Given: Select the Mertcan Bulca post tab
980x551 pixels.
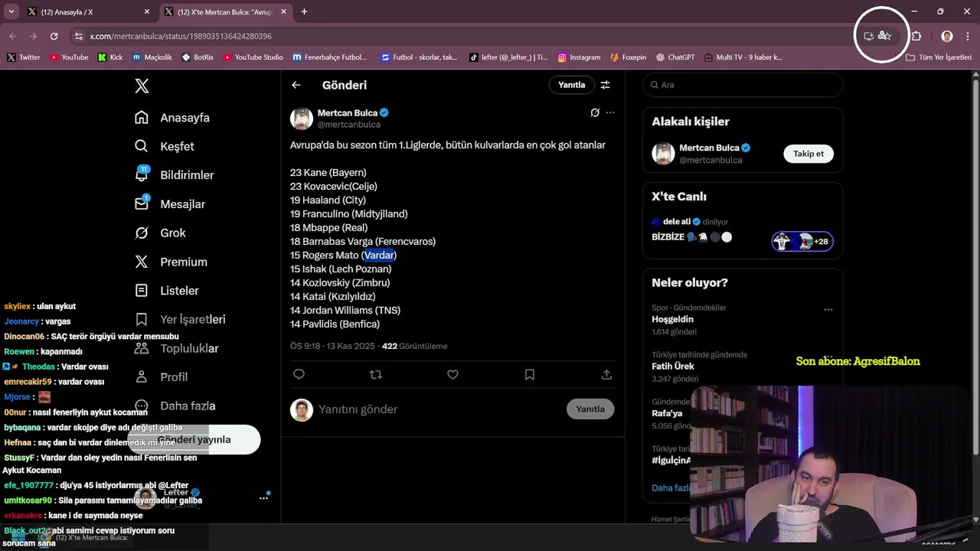Looking at the screenshot, I should (x=227, y=11).
